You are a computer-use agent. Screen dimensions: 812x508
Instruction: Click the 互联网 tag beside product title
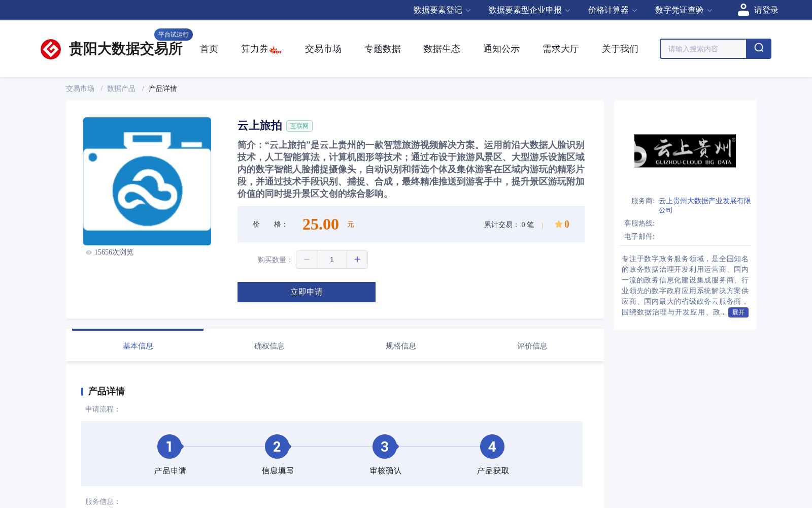point(299,126)
